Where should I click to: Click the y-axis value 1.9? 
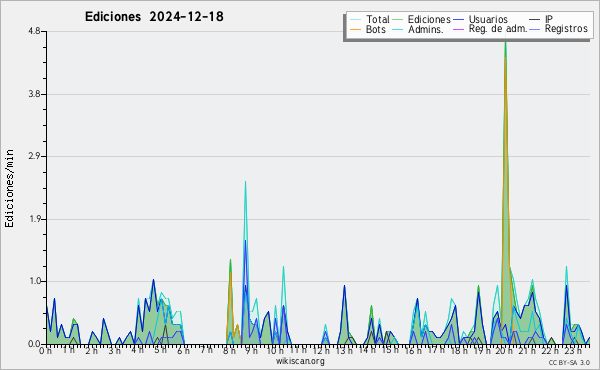[x=34, y=219]
